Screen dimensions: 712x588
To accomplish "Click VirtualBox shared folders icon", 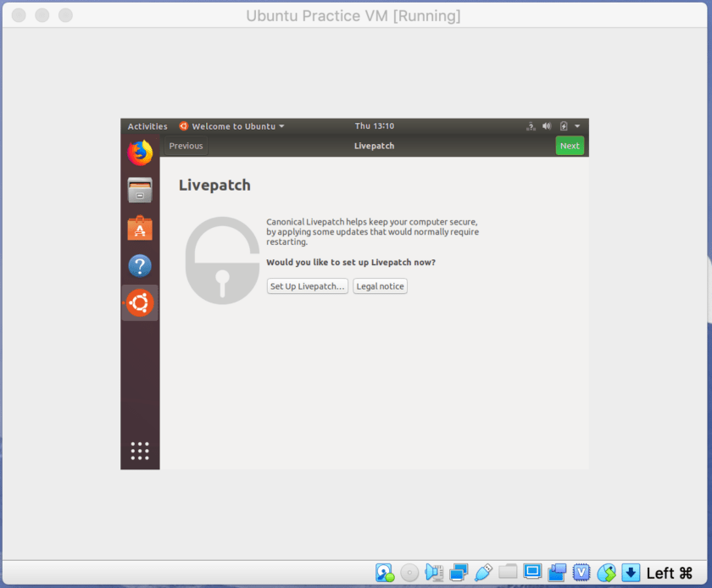I will tap(508, 571).
